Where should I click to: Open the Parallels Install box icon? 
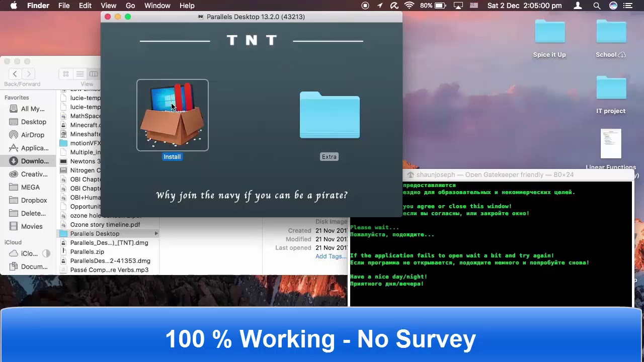click(x=172, y=115)
